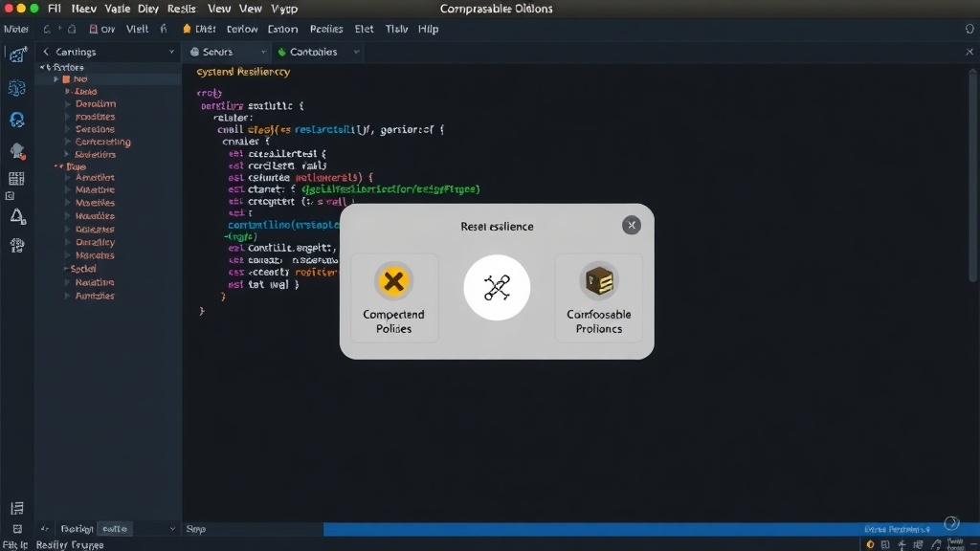The height and width of the screenshot is (551, 980).
Task: Open the Comfoosable Prolioncs book icon
Action: 599,280
